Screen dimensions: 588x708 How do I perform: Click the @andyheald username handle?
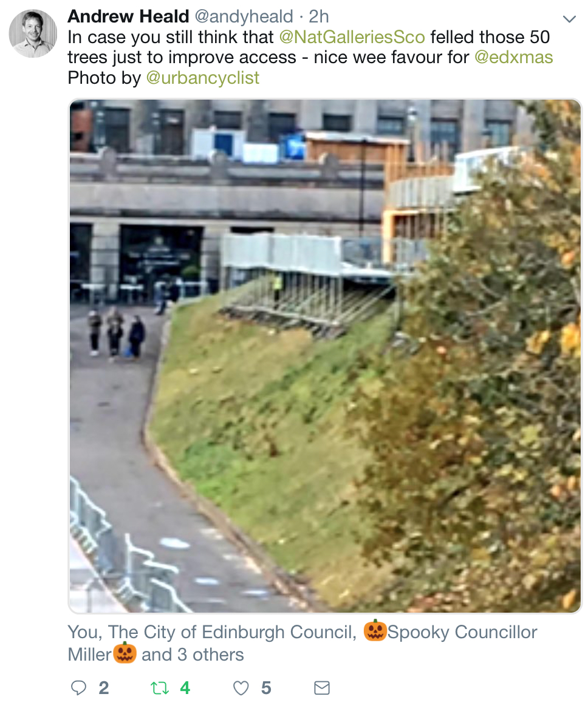click(x=244, y=17)
